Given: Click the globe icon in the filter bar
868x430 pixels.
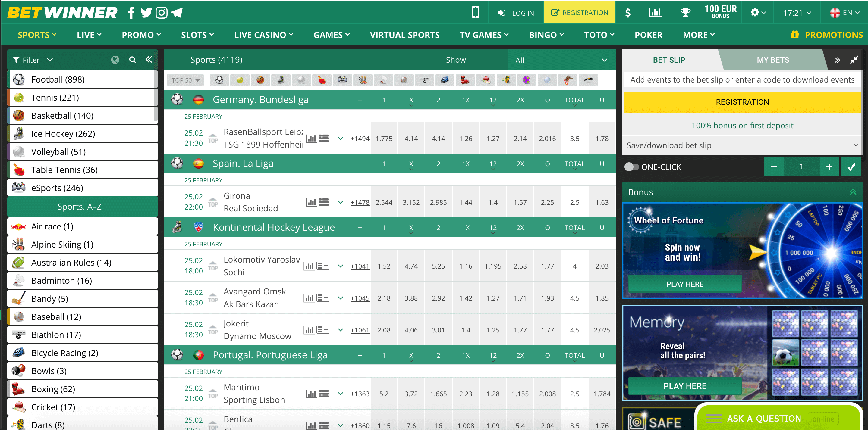Looking at the screenshot, I should 115,60.
